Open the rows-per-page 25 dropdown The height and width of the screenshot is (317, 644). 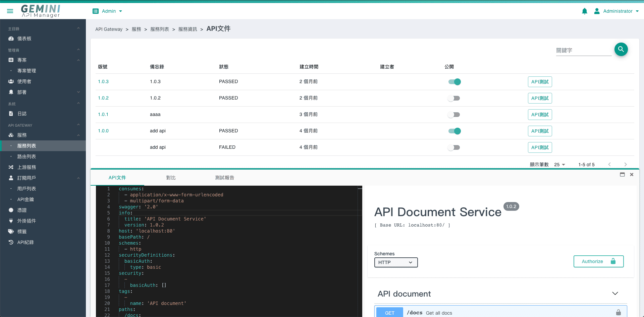[559, 165]
